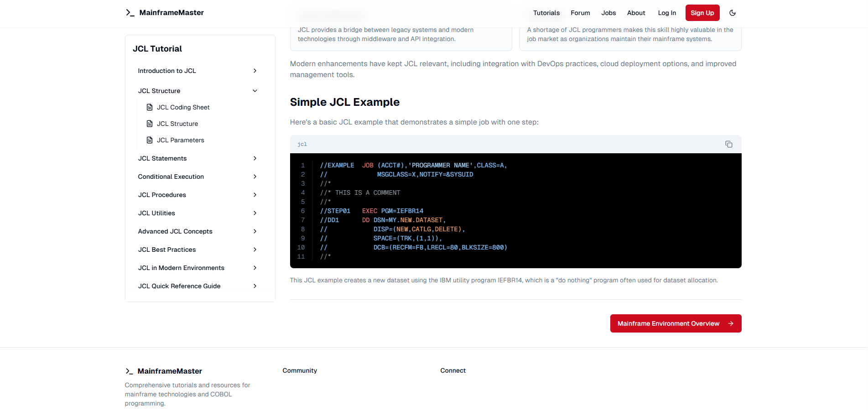The width and height of the screenshot is (868, 411).
Task: Expand the JCL Quick Reference Guide chevron
Action: tap(255, 286)
